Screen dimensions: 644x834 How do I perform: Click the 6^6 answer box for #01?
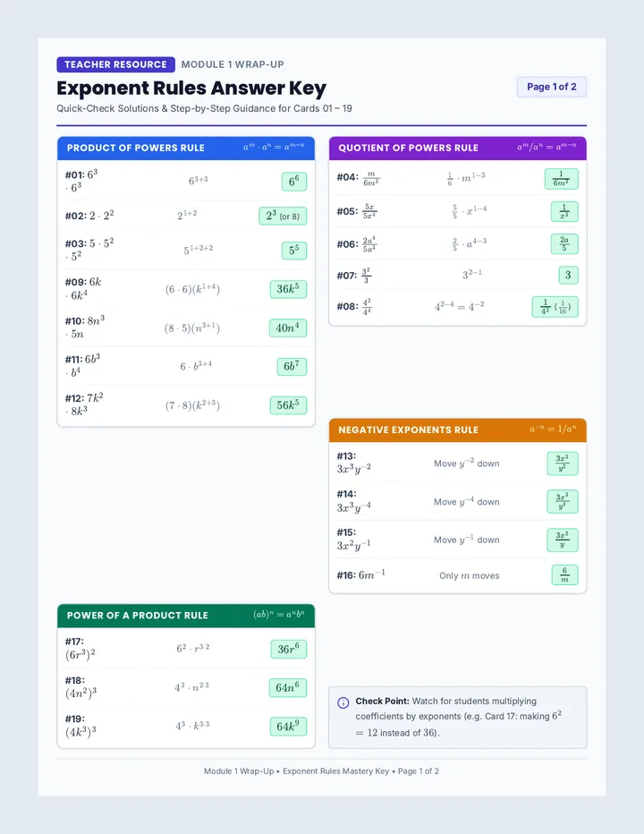click(294, 182)
